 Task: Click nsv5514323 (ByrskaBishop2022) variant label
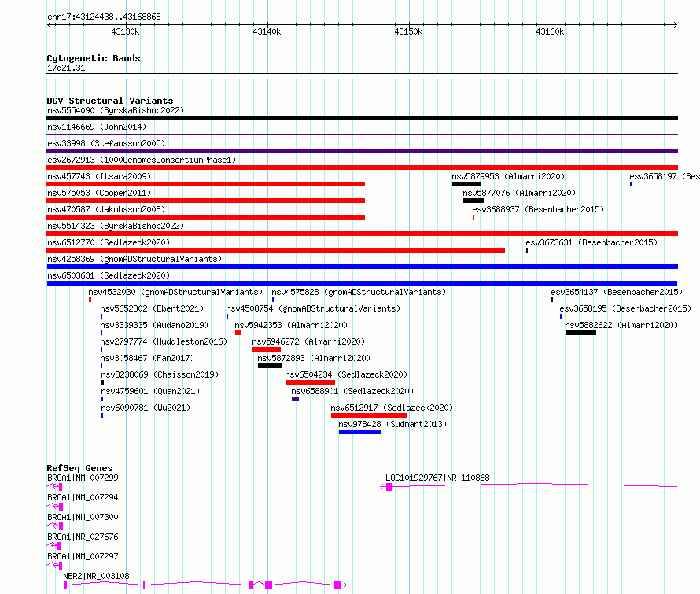point(116,226)
